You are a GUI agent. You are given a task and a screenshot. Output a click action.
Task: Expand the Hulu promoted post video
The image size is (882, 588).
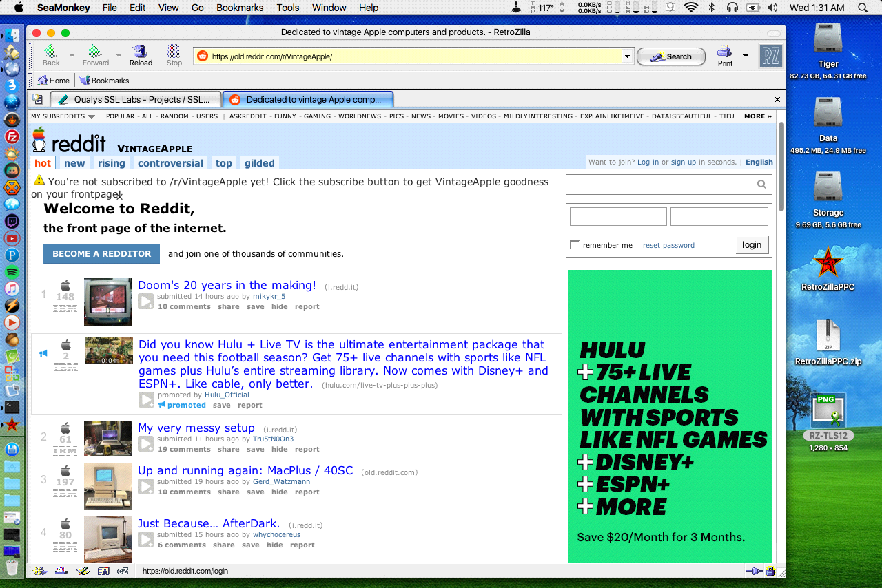tap(147, 399)
